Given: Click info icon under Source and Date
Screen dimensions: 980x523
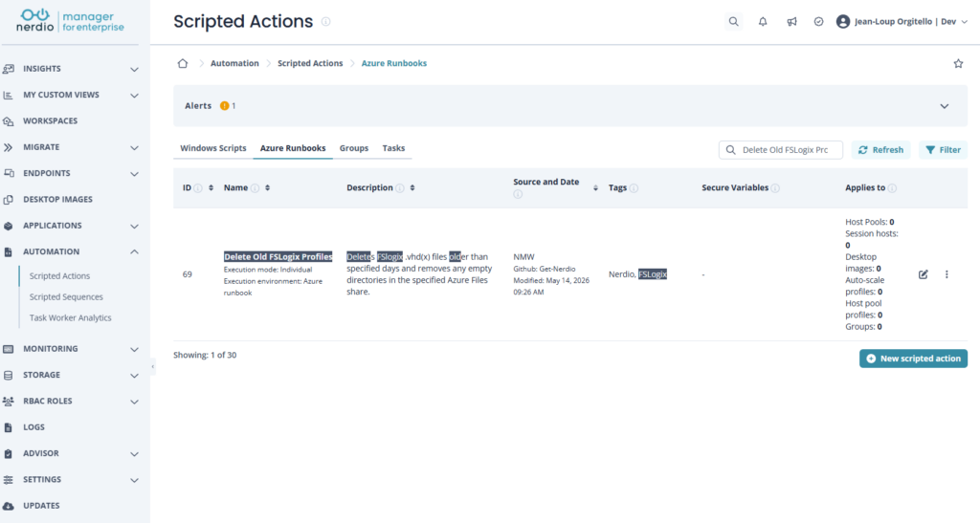Looking at the screenshot, I should 518,195.
